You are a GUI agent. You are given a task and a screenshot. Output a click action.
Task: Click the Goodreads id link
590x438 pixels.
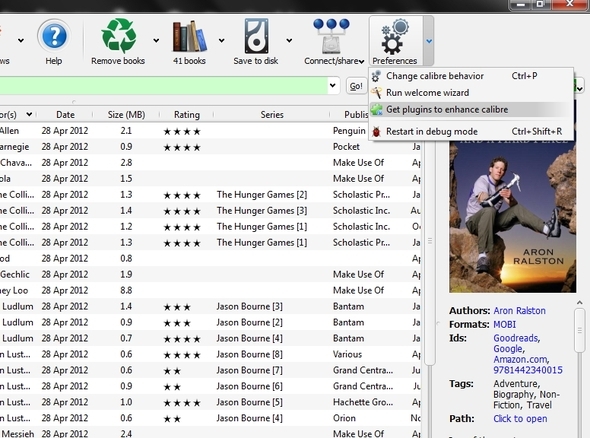pos(515,338)
